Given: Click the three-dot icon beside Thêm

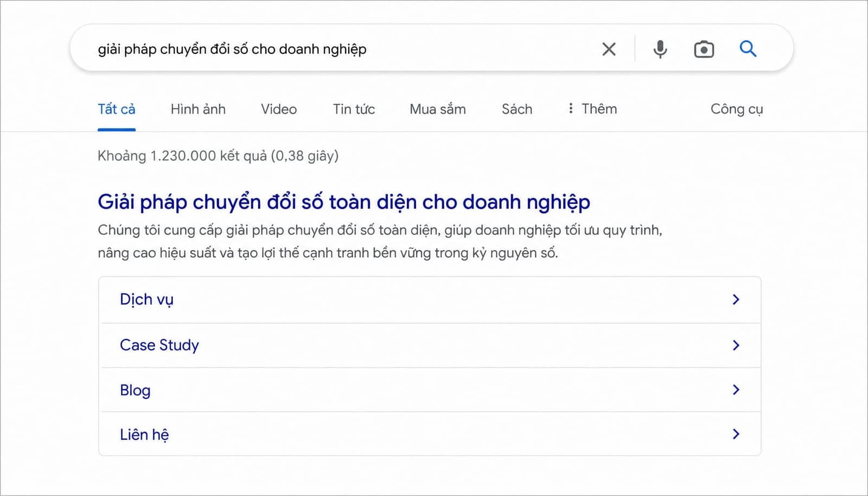Looking at the screenshot, I should tap(570, 109).
